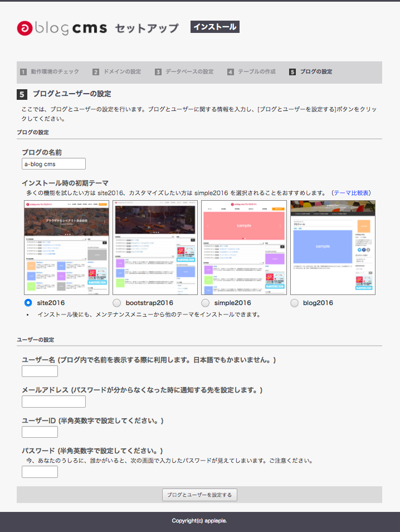This screenshot has height=532, width=400.
Task: Select step 1 動作環境のチェック
Action: [50, 72]
